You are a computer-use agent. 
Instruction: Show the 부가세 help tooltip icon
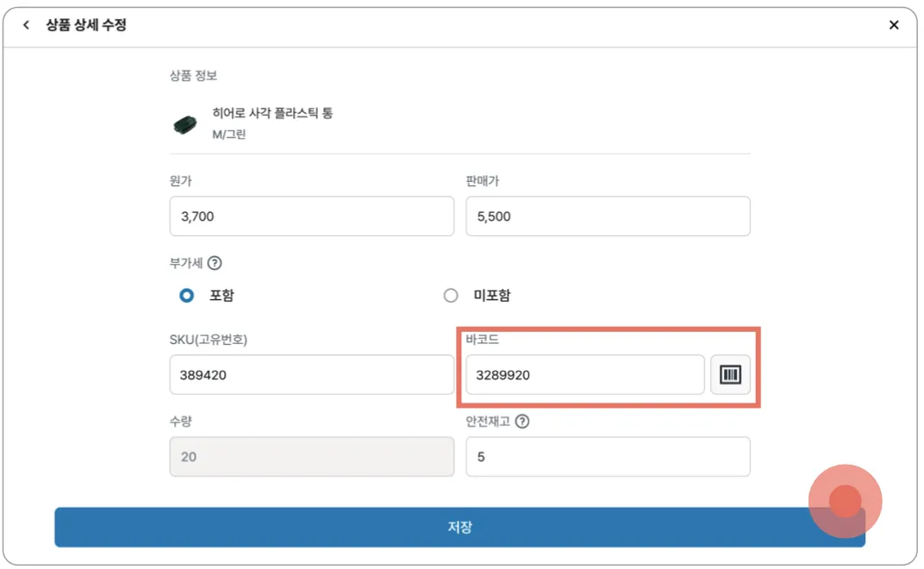[x=215, y=263]
